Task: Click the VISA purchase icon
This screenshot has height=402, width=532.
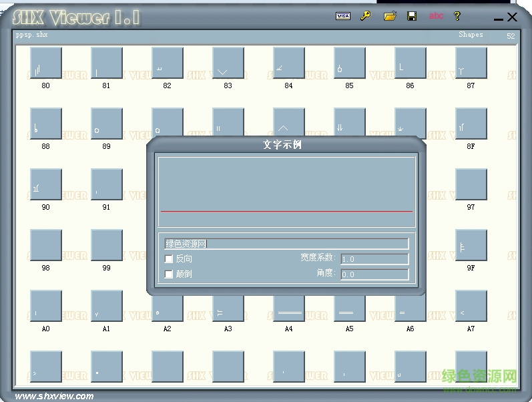Action: click(343, 16)
